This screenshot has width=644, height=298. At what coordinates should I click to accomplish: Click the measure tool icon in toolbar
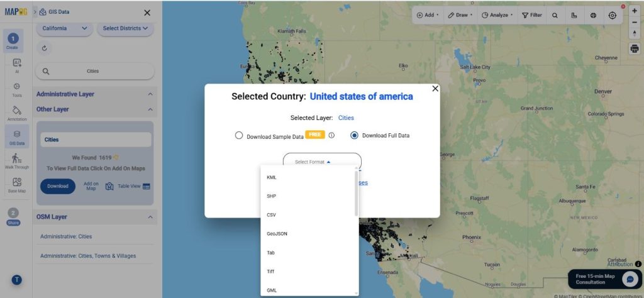pyautogui.click(x=574, y=15)
